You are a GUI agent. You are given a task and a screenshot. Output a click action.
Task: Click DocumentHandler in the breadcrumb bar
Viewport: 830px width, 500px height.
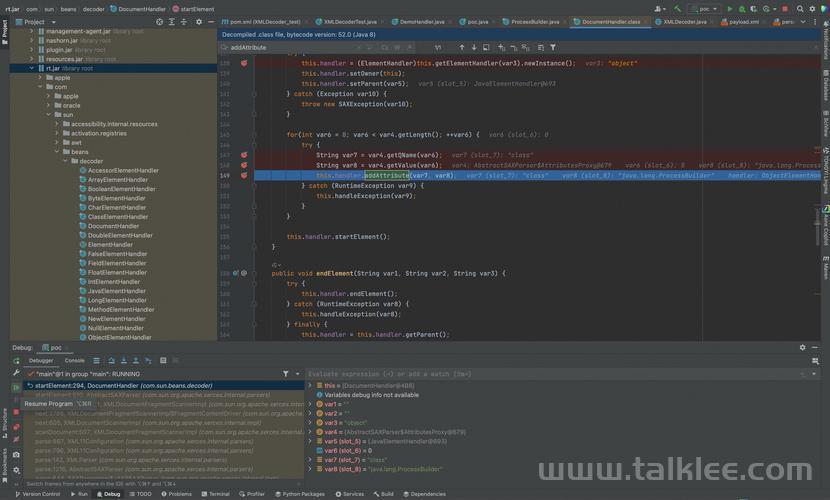click(x=137, y=9)
